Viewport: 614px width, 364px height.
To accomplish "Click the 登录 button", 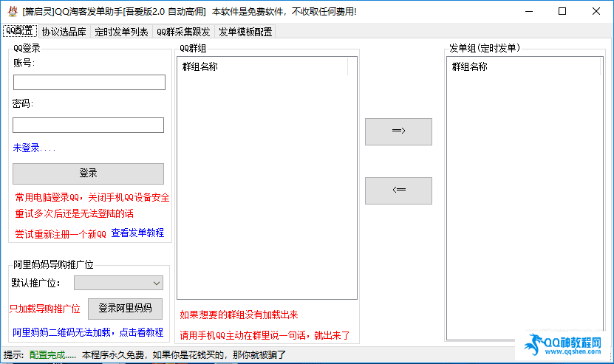I will point(88,174).
